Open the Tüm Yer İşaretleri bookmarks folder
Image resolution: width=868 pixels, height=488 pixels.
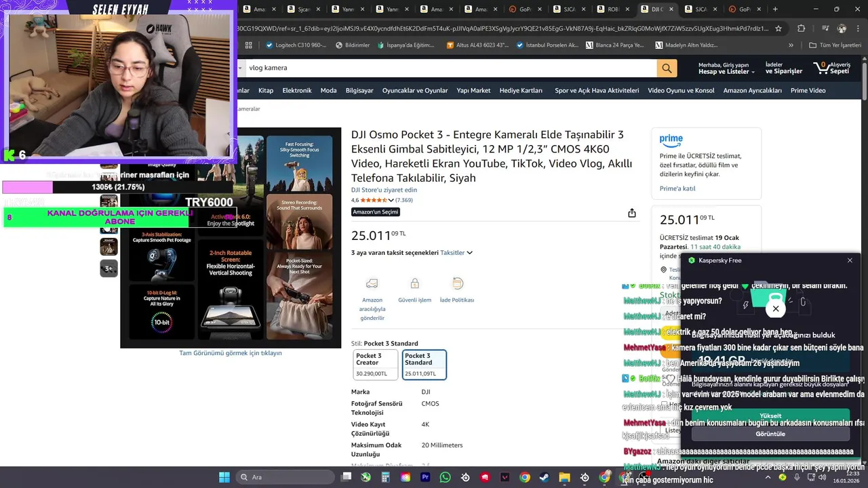(835, 45)
